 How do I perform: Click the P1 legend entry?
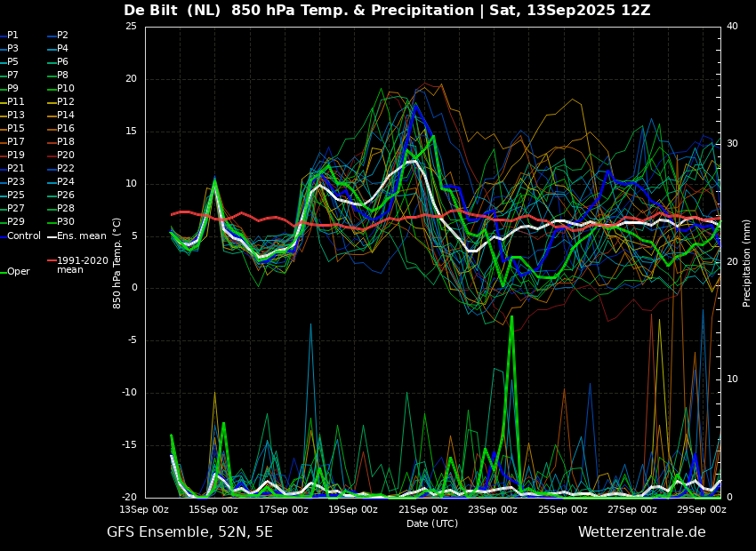(9, 36)
